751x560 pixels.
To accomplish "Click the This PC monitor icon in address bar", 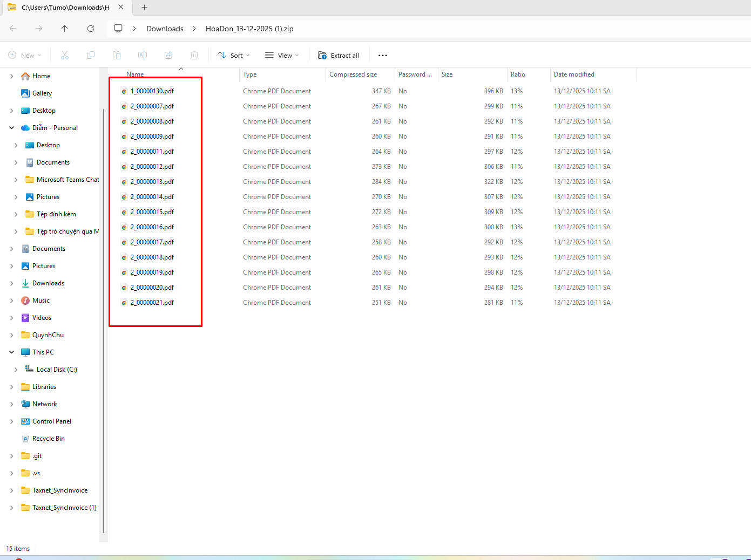I will [118, 29].
